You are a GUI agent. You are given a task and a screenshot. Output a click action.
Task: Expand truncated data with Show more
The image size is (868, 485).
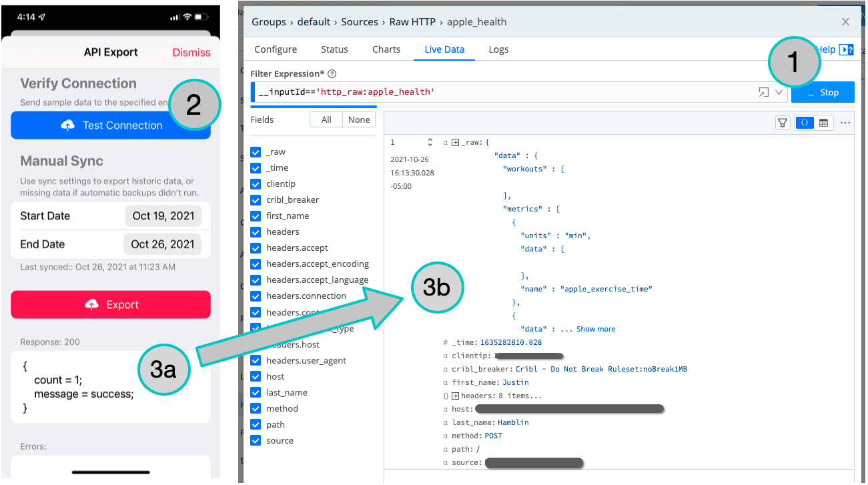coord(596,329)
